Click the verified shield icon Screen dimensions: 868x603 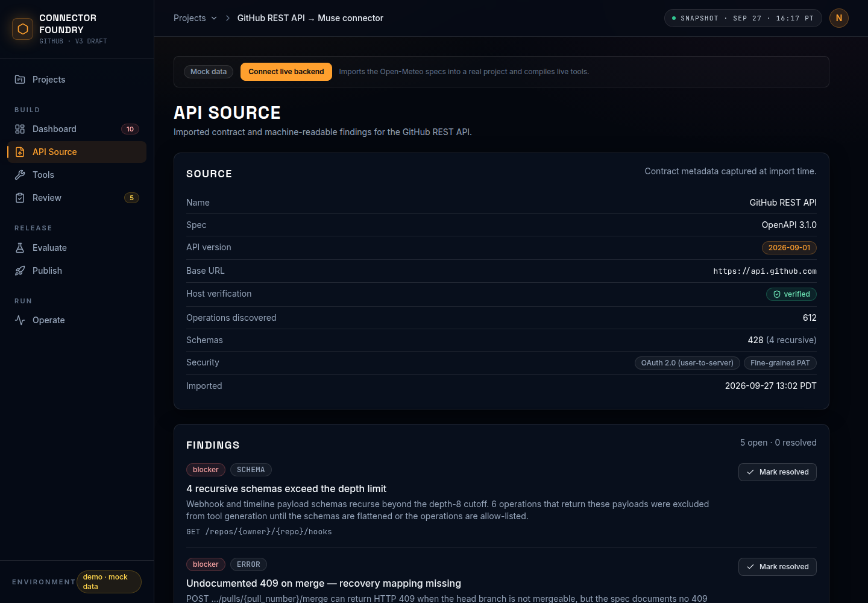[x=777, y=294]
